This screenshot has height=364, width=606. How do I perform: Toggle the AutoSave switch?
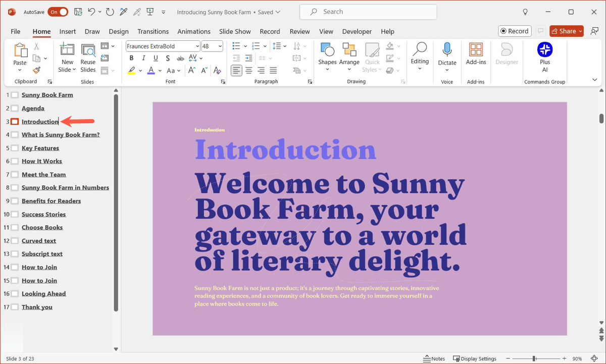(58, 12)
